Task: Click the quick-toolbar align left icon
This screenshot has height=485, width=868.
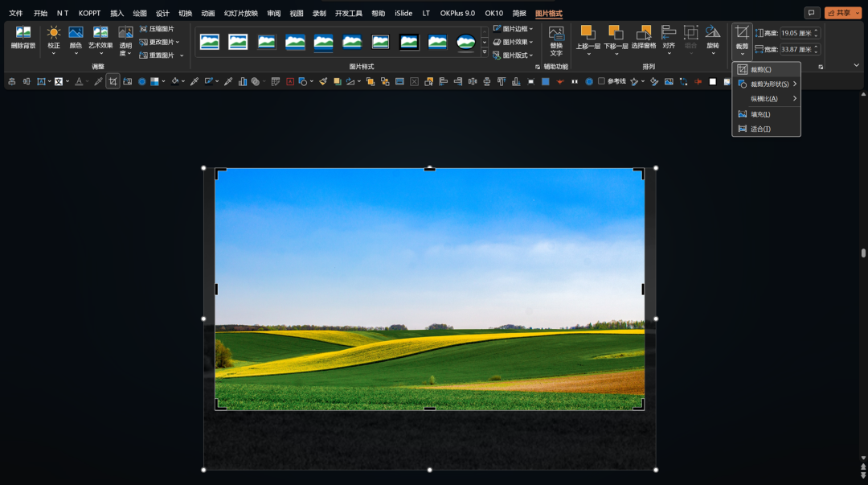Action: tap(443, 81)
